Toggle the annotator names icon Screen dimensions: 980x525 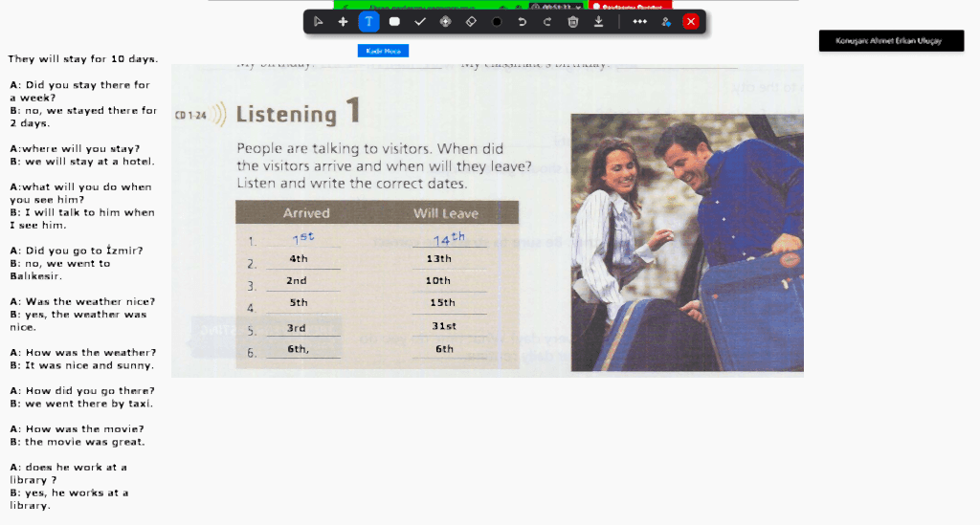666,21
